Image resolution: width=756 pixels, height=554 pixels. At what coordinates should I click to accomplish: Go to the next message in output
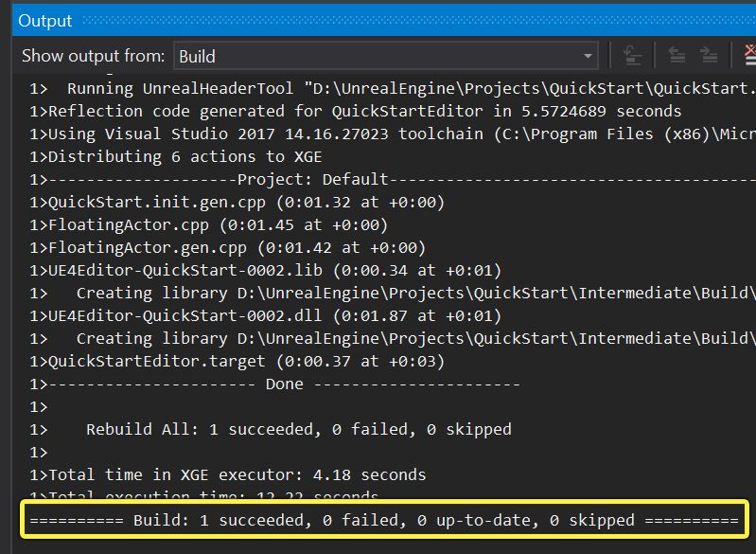pyautogui.click(x=708, y=56)
